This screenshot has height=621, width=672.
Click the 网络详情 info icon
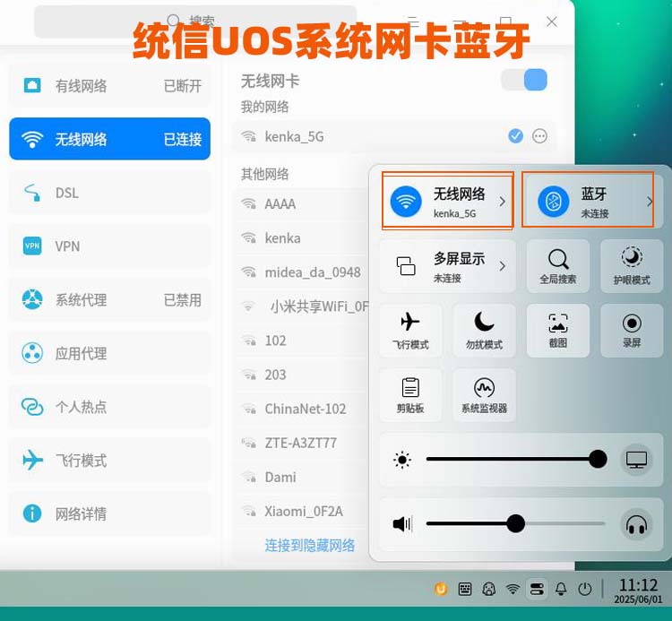[x=32, y=513]
